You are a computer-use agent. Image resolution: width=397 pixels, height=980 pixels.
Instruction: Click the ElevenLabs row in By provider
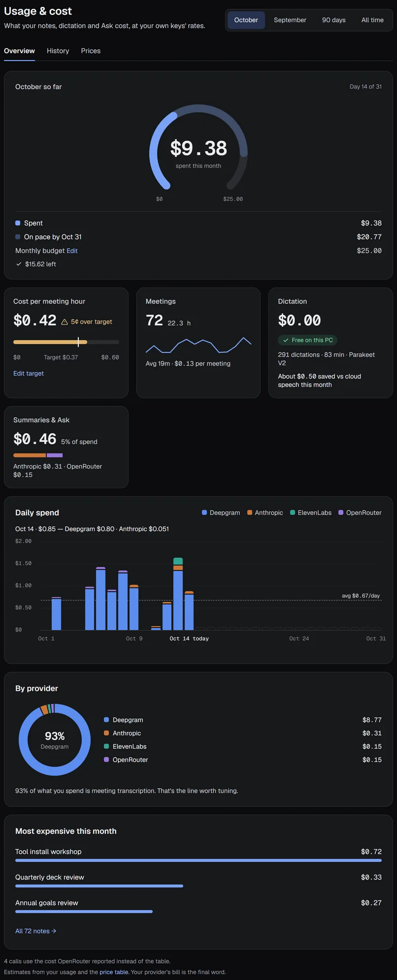point(243,746)
